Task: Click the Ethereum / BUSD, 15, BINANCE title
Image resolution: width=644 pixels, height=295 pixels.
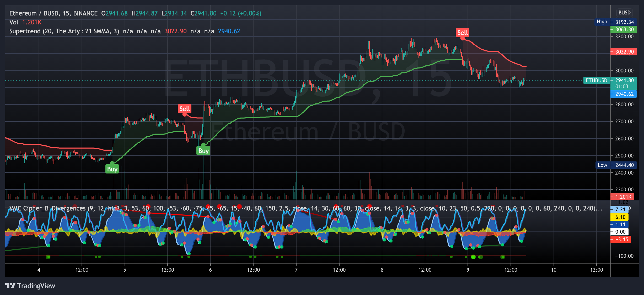Action: click(53, 13)
